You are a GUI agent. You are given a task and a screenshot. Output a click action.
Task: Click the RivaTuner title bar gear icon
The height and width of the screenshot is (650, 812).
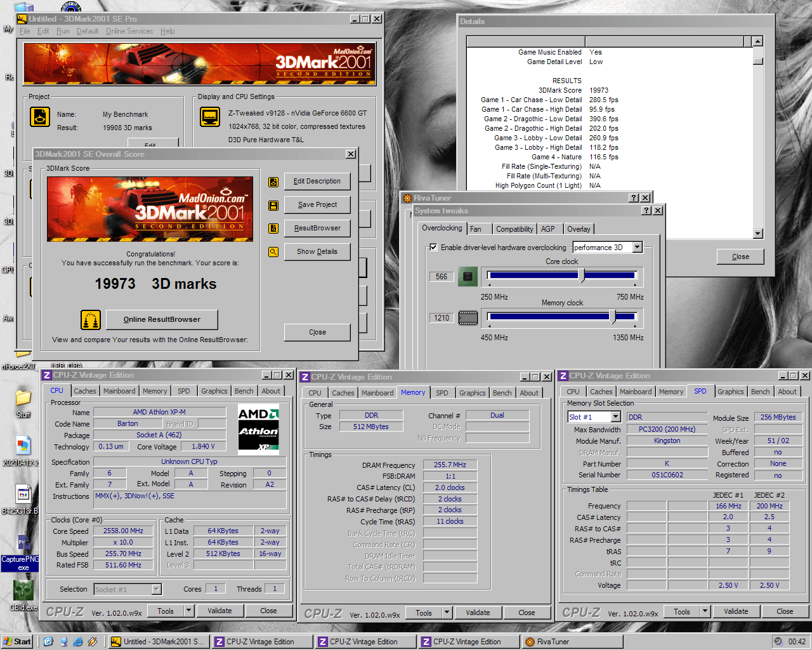(x=408, y=198)
